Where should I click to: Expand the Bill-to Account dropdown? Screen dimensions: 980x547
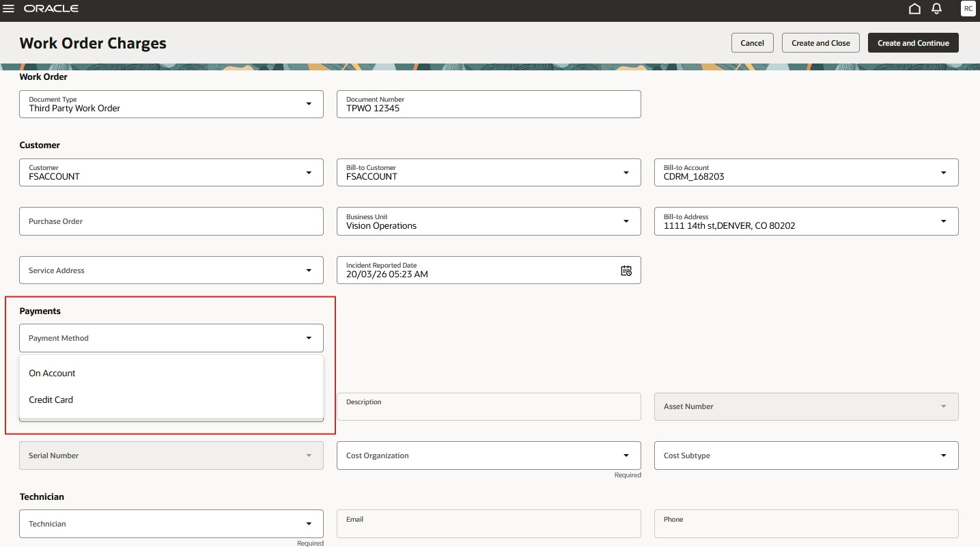[x=944, y=173]
